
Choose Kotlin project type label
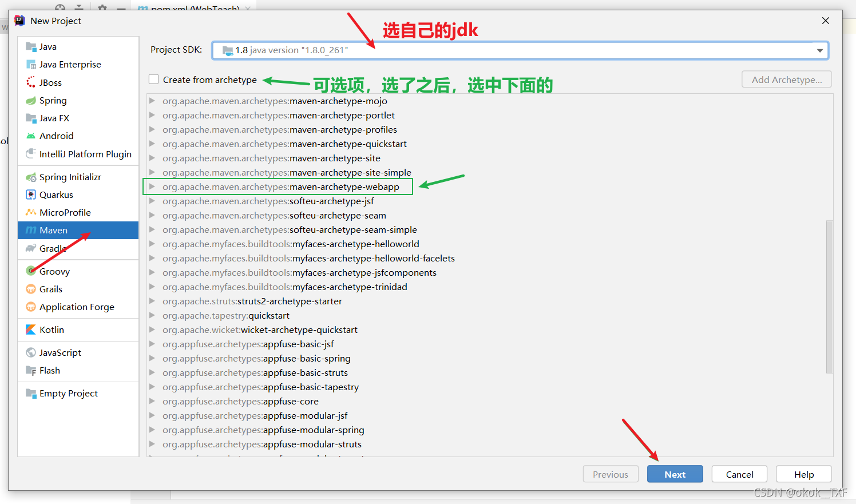[x=52, y=330]
